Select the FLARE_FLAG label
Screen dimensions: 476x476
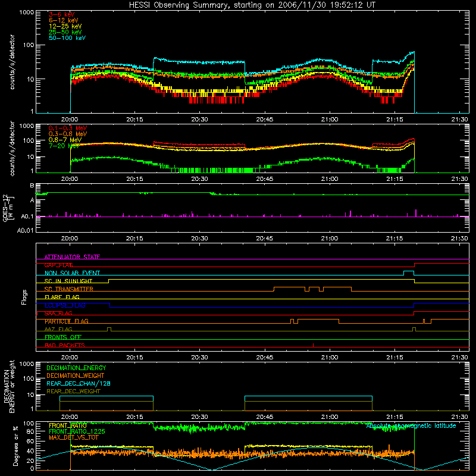62,297
